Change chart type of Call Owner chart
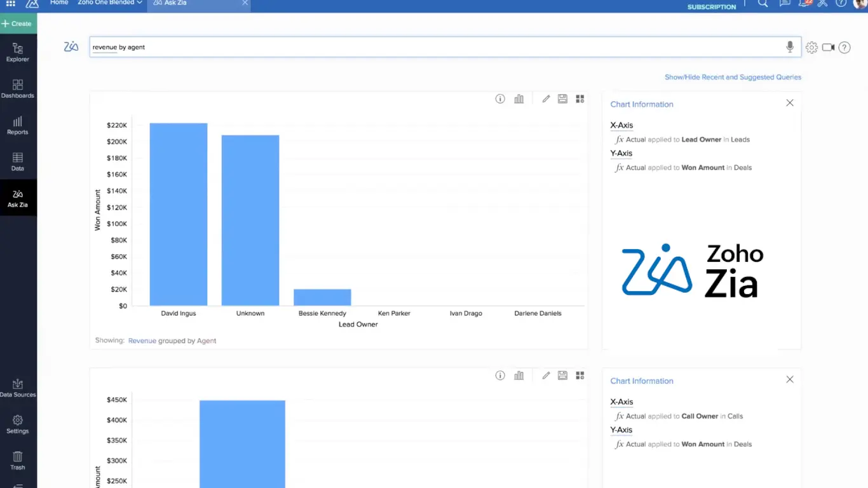 [x=519, y=376]
